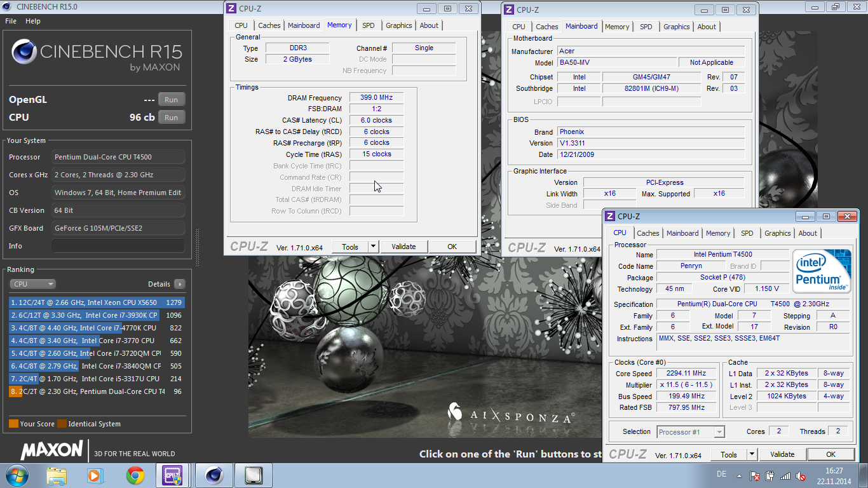Click OK in the Memory window
The image size is (868, 488).
click(452, 247)
